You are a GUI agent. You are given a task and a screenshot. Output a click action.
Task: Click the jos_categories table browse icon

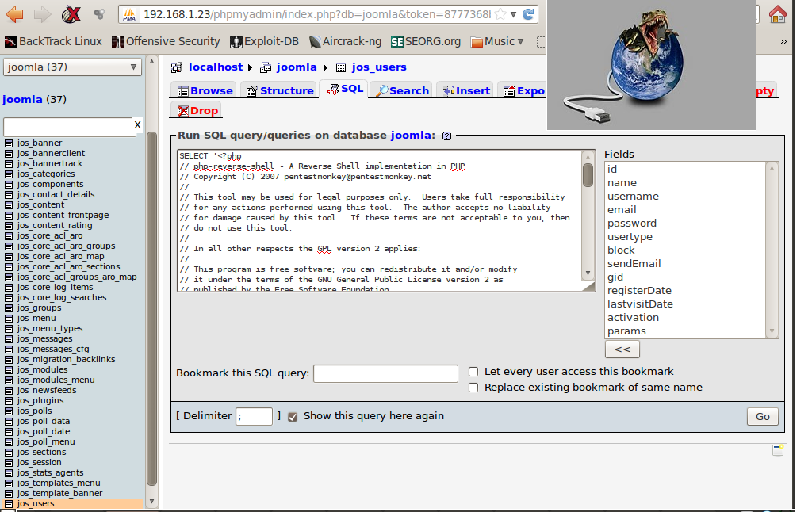[8, 174]
